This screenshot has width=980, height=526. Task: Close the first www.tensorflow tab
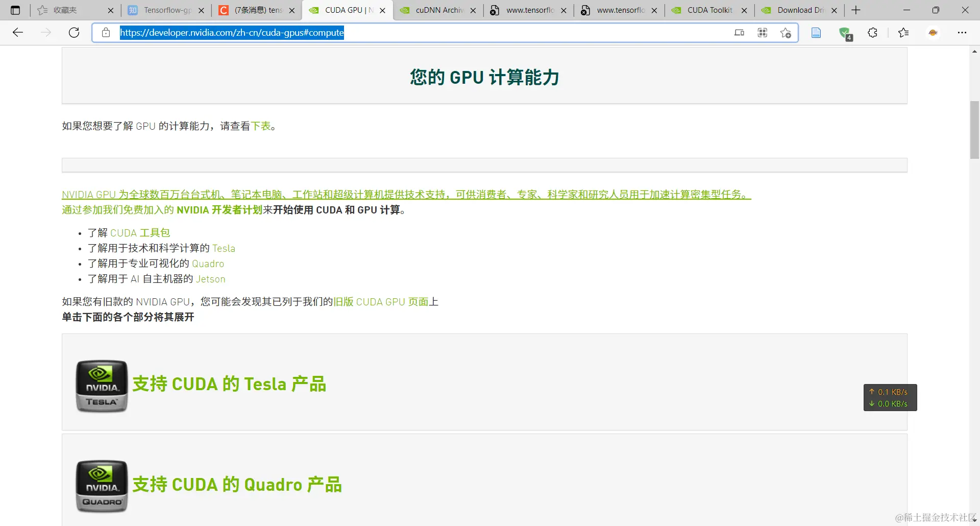tap(563, 10)
